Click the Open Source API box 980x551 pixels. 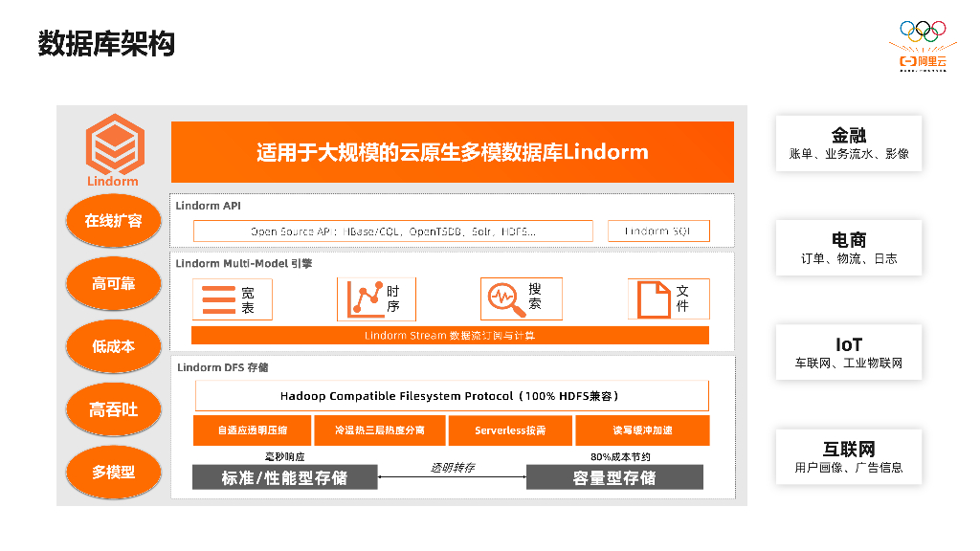393,231
